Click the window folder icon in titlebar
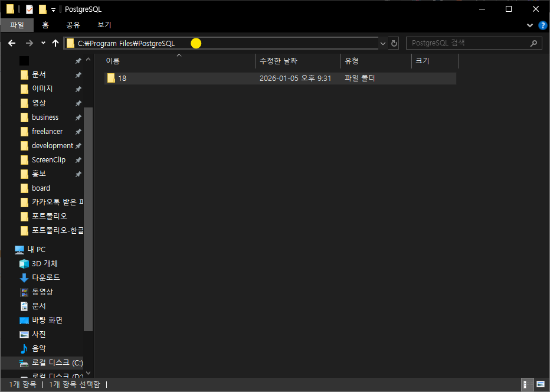Viewport: 550px width, 392px height. click(x=10, y=9)
